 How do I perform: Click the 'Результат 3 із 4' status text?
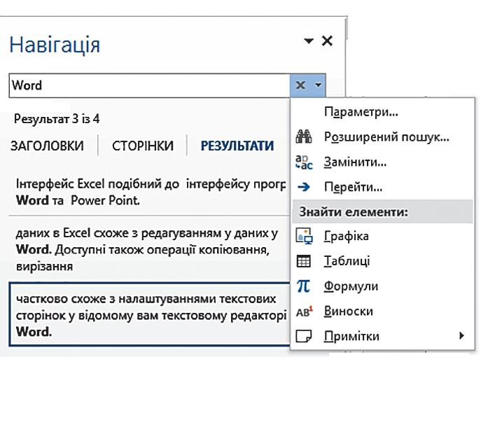[57, 119]
